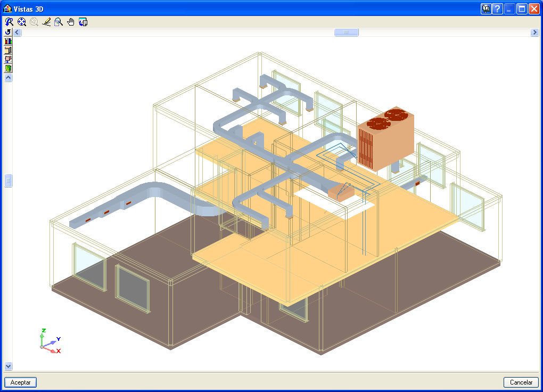Click the zoom to full extent icon
This screenshot has width=543, height=392.
coord(21,22)
